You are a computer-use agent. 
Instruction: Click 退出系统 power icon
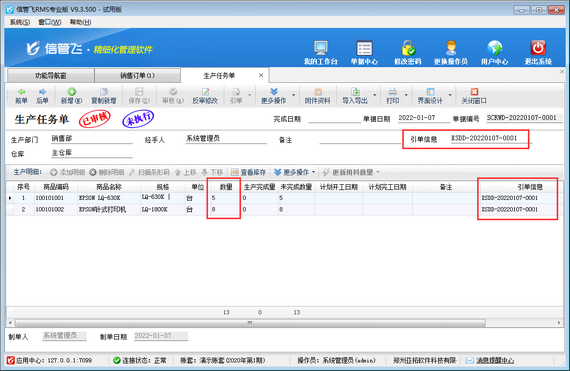pos(538,48)
